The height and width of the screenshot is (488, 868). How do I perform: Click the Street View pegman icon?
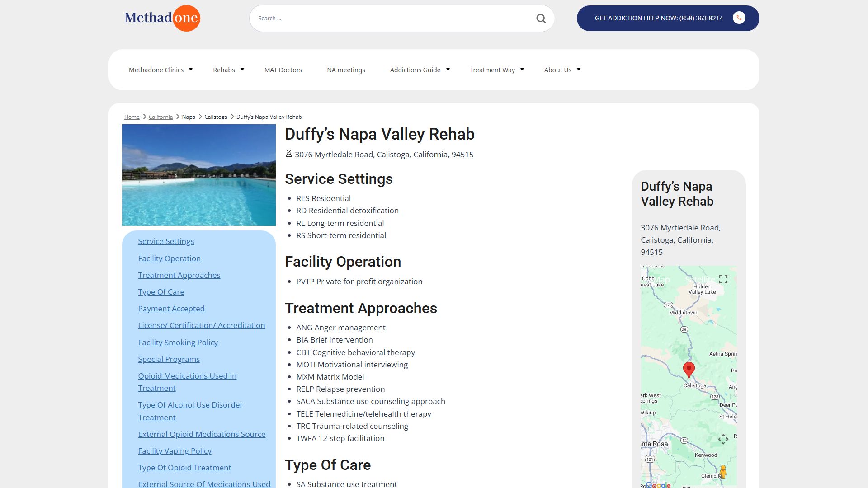723,472
